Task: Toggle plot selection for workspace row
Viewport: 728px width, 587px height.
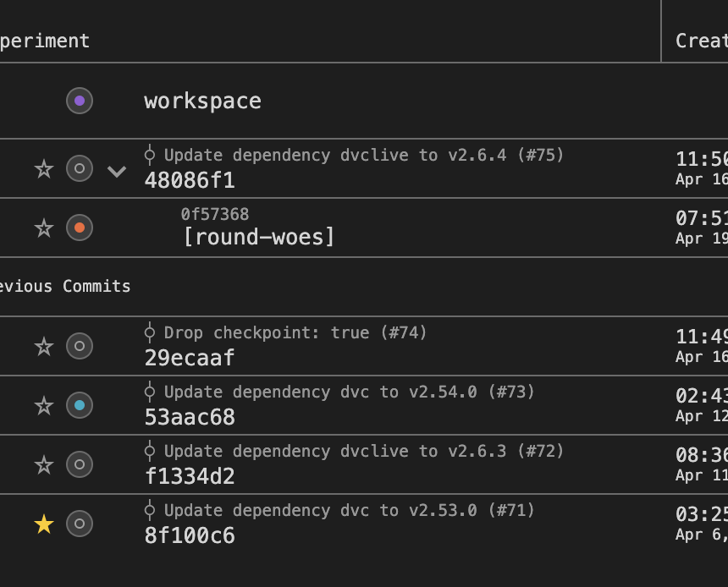Action: point(80,101)
